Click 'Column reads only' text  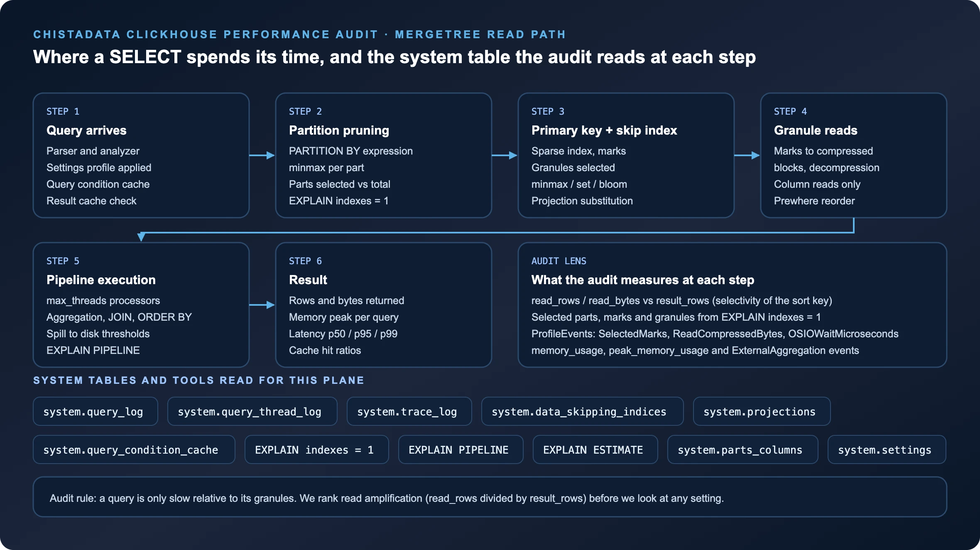tap(817, 184)
